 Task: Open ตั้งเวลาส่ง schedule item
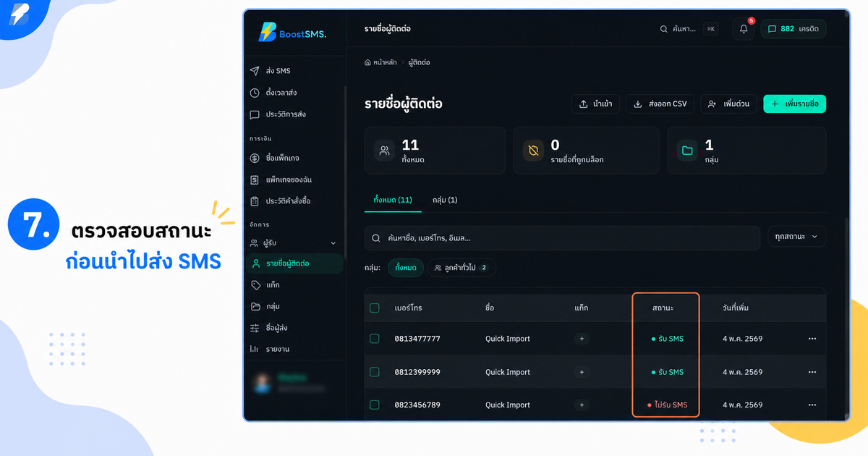(x=273, y=93)
